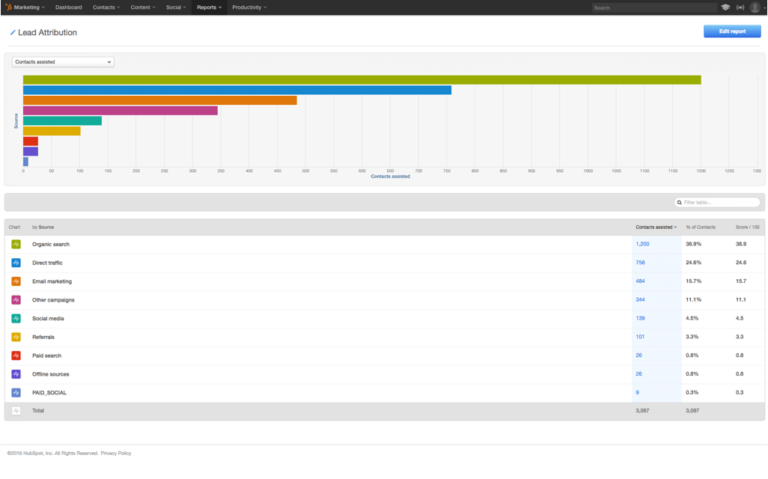This screenshot has height=479, width=768.
Task: Click the green Organic search chart bar
Action: [x=361, y=80]
